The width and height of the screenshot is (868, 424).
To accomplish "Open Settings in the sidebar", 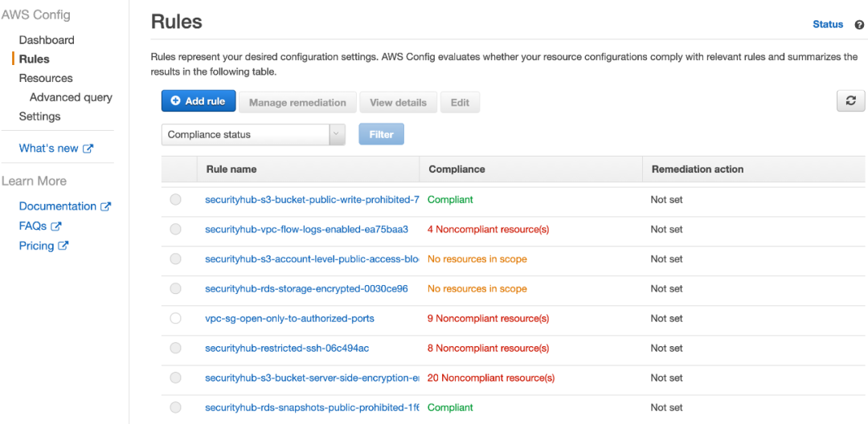I will tap(40, 116).
